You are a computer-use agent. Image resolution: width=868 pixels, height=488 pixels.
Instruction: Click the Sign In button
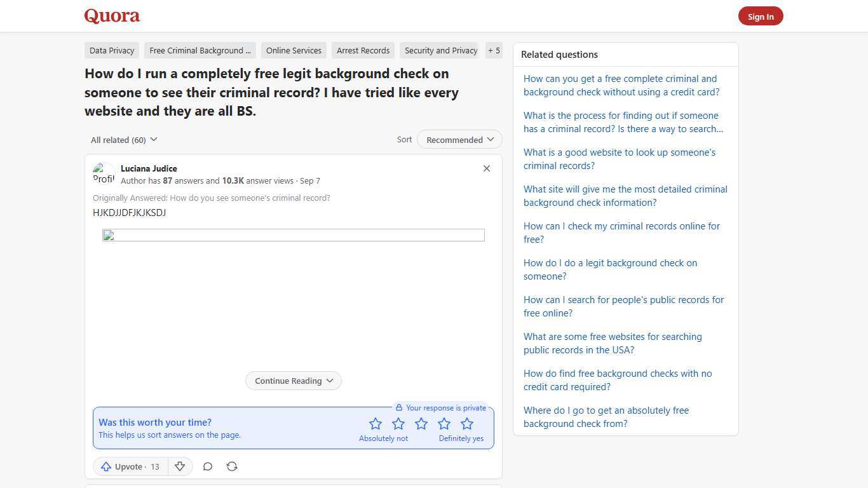[761, 16]
